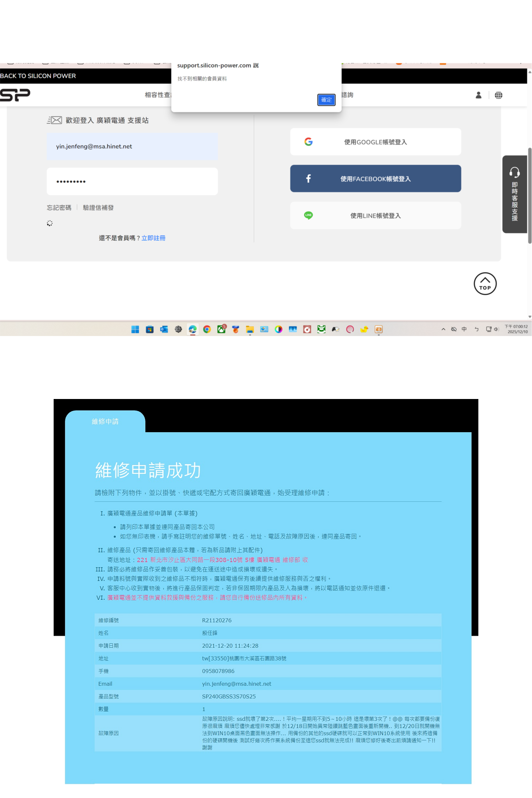The image size is (532, 798).
Task: Click the password input field
Action: click(x=132, y=181)
